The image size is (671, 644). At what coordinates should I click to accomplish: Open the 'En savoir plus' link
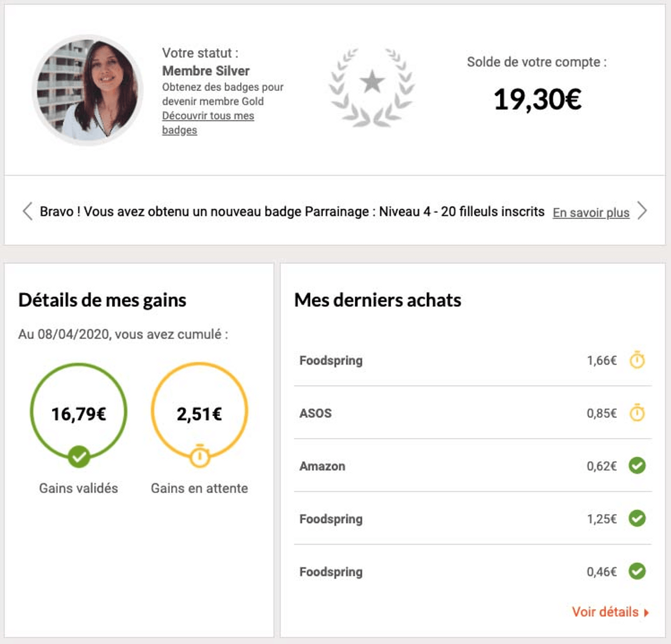[x=591, y=212]
